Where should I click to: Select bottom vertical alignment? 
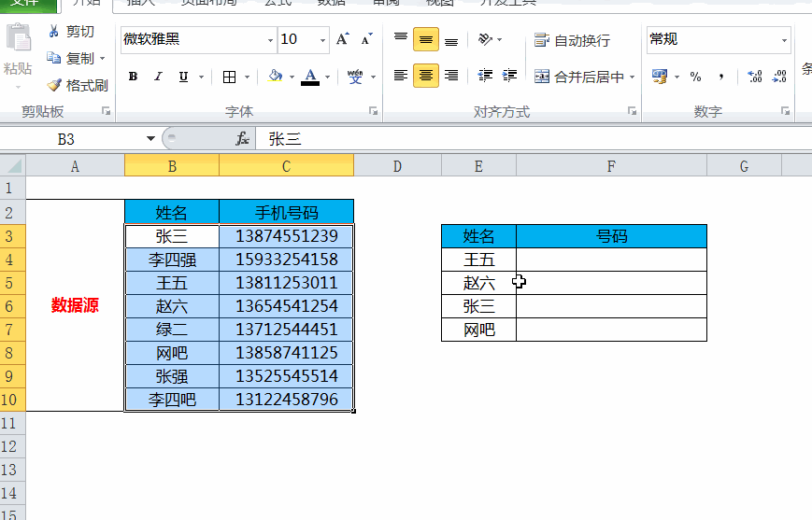451,39
